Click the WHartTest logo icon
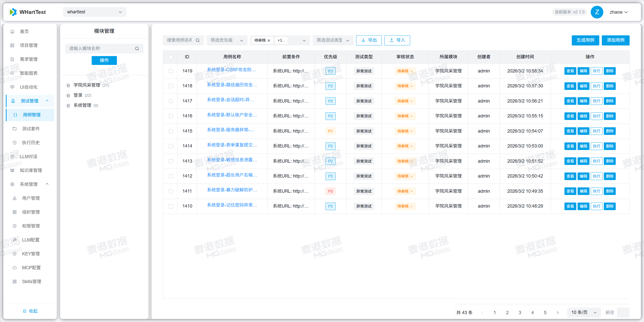Image resolution: width=644 pixels, height=322 pixels. (x=13, y=12)
